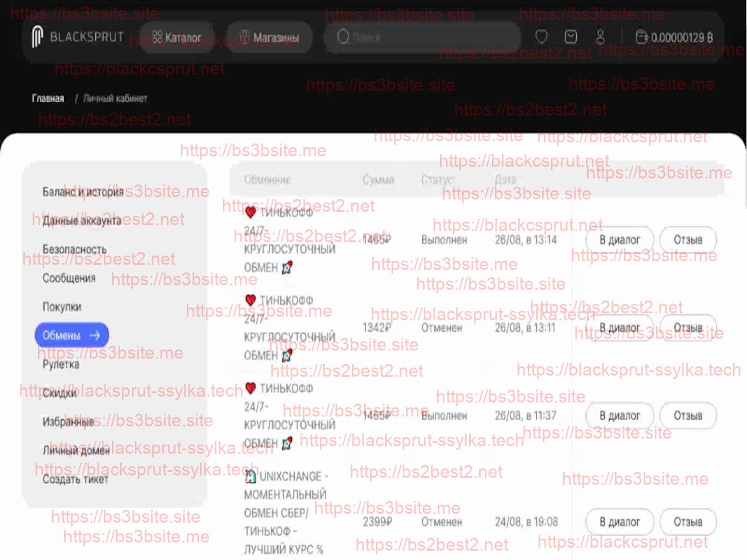Click Выполнен status of 26/08 13:14
Image resolution: width=747 pixels, height=560 pixels.
[444, 240]
